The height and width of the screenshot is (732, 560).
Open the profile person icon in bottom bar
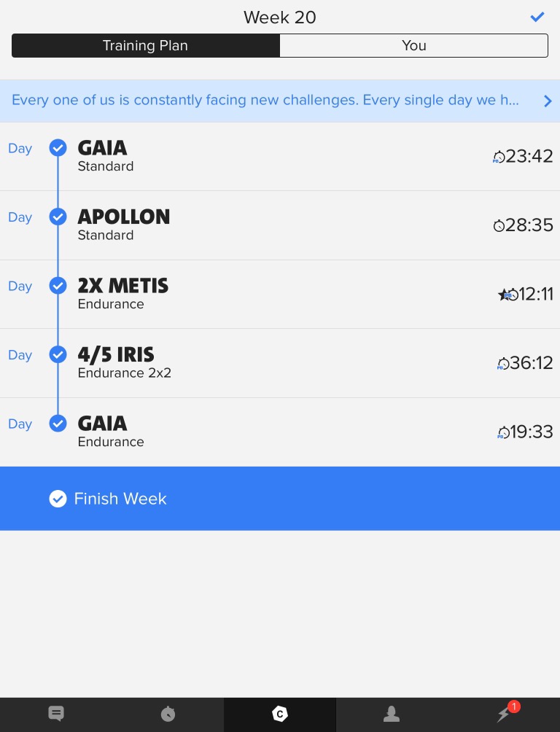392,714
